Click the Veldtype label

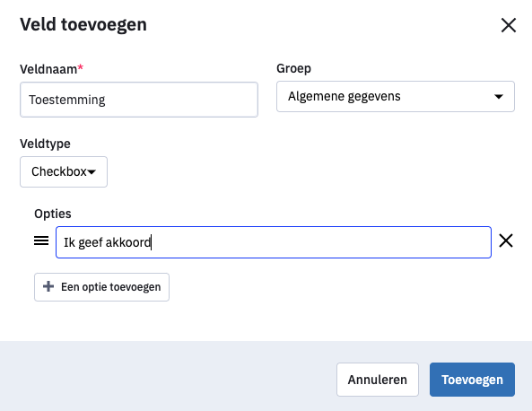(x=45, y=144)
